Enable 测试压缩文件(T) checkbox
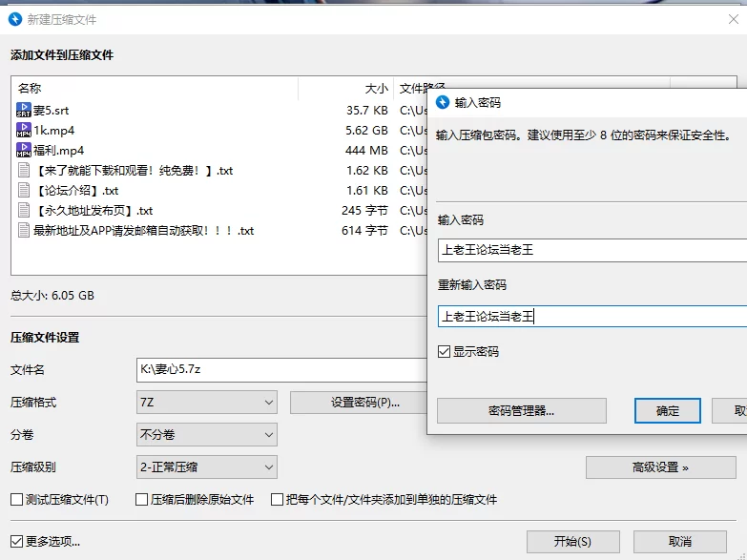Screen dimensions: 747x560 coord(16,500)
